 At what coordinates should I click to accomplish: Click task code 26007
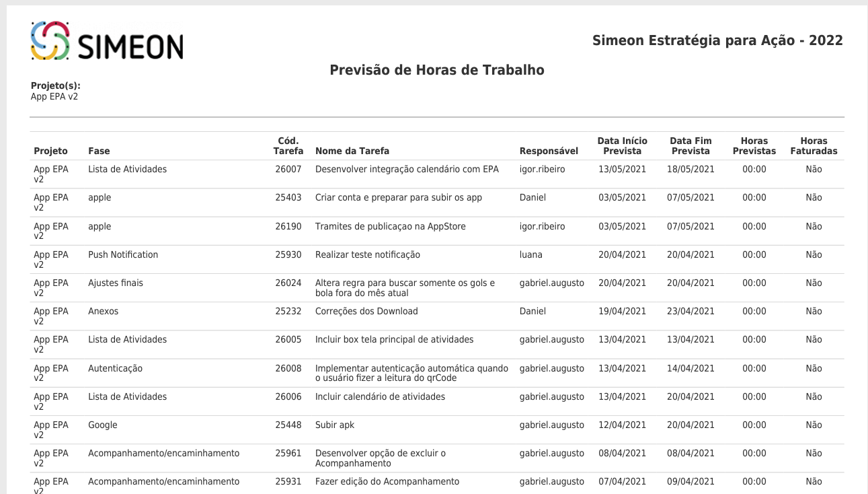[288, 170]
